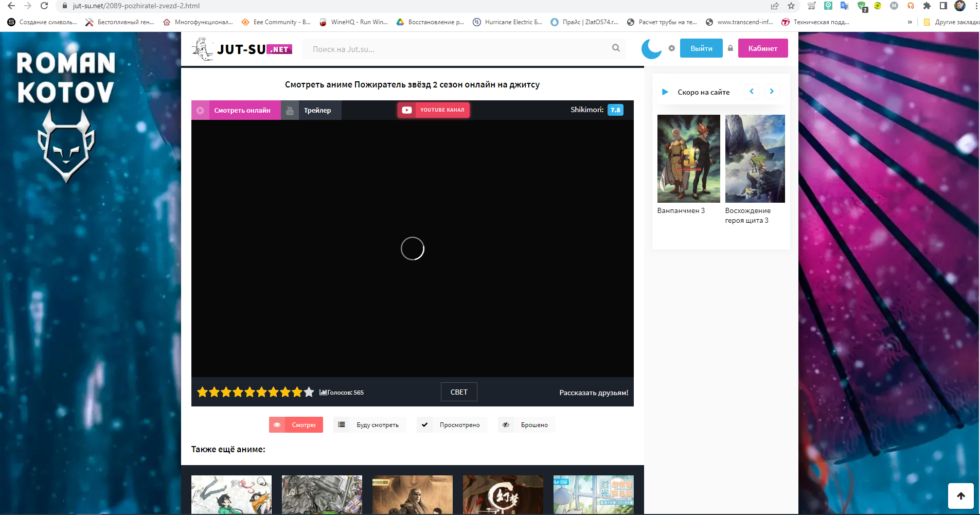Open Chrome extensions puzzle icon
Viewport: 980px width, 515px height.
tap(927, 6)
